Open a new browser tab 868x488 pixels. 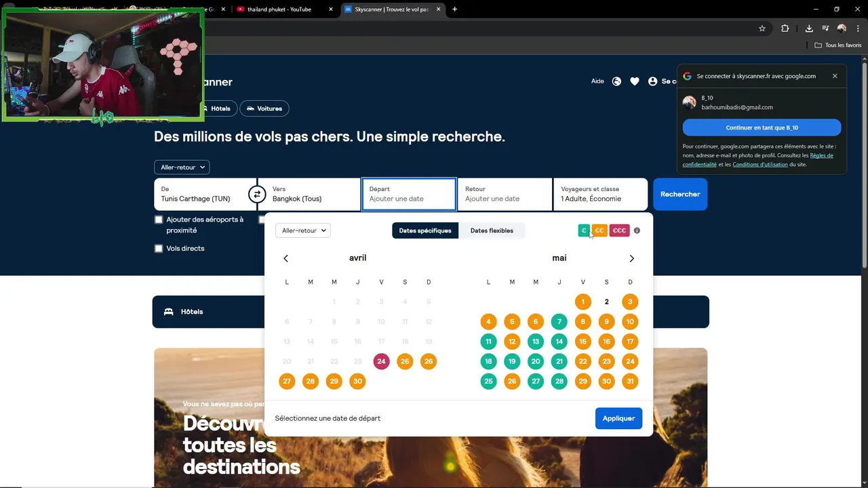(454, 9)
